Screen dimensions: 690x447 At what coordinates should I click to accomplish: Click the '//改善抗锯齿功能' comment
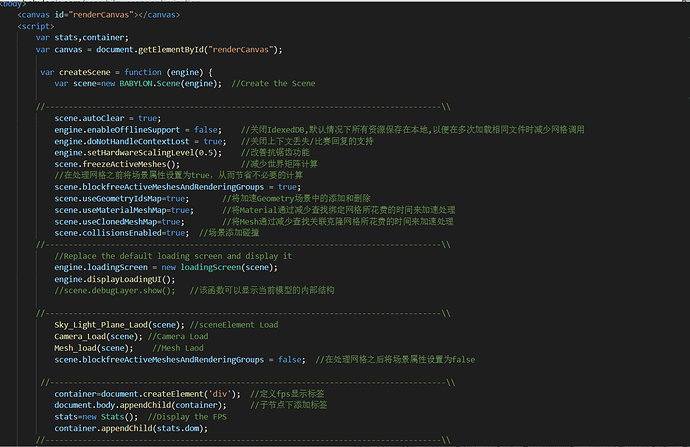tap(275, 153)
